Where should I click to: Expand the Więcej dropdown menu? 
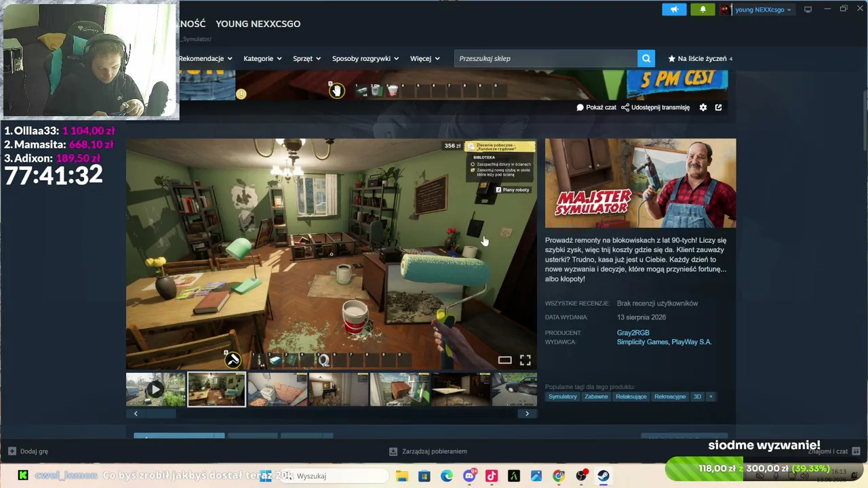click(425, 58)
